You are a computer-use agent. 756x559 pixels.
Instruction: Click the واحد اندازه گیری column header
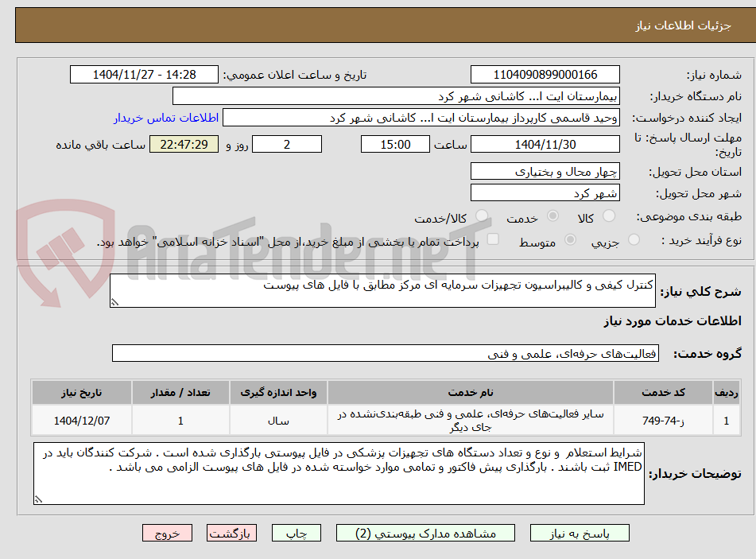click(x=278, y=393)
